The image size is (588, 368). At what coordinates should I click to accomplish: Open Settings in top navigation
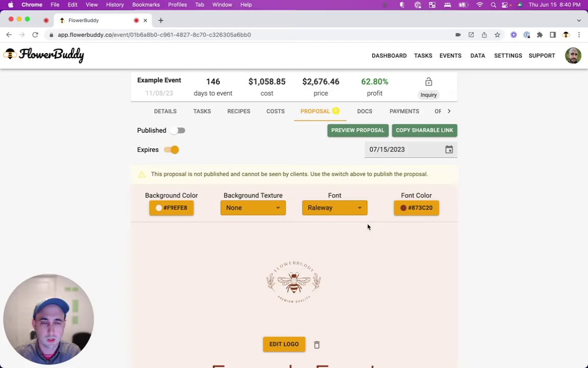(x=508, y=56)
